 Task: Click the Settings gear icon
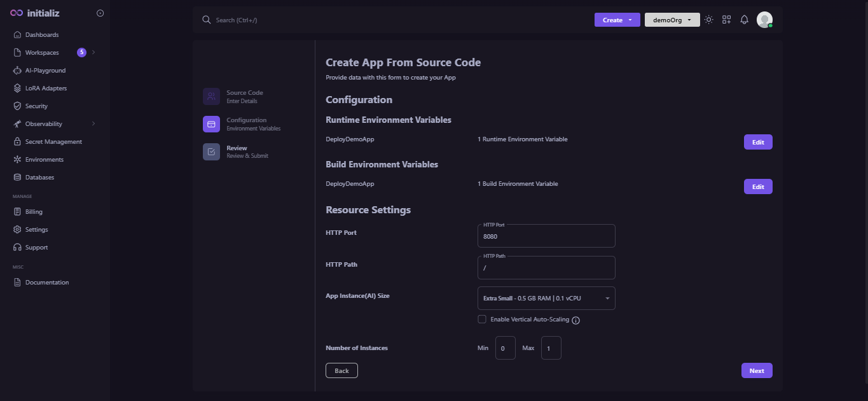coord(18,230)
